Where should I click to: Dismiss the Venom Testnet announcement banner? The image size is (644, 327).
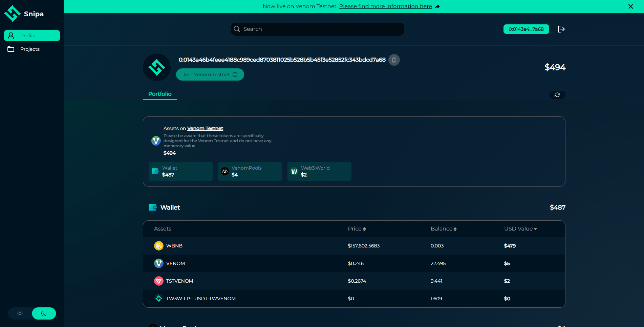pos(630,6)
